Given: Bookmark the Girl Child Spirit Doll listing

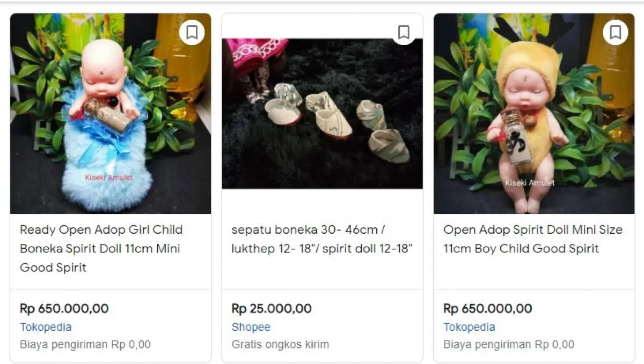Looking at the screenshot, I should (x=192, y=33).
